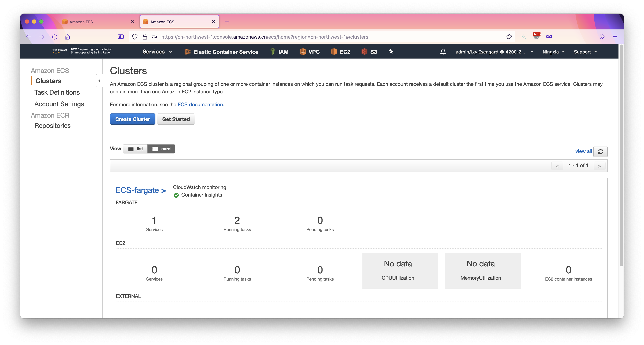The image size is (644, 345).
Task: Switch to list view
Action: pyautogui.click(x=135, y=149)
